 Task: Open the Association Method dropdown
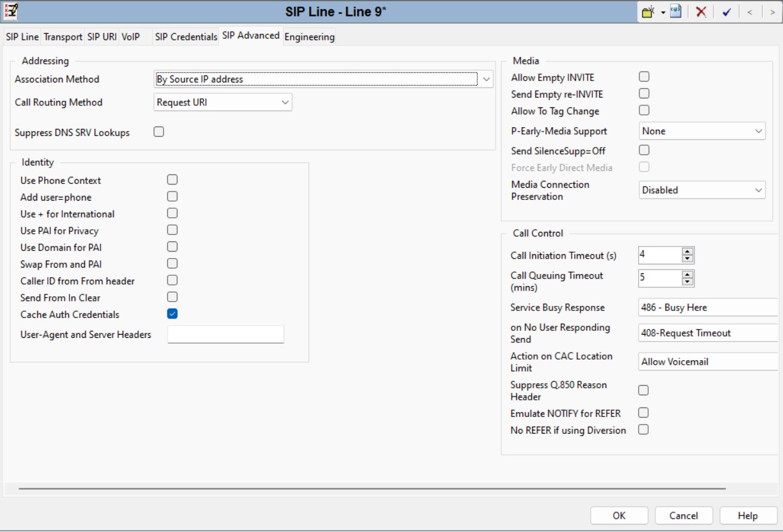(x=487, y=79)
